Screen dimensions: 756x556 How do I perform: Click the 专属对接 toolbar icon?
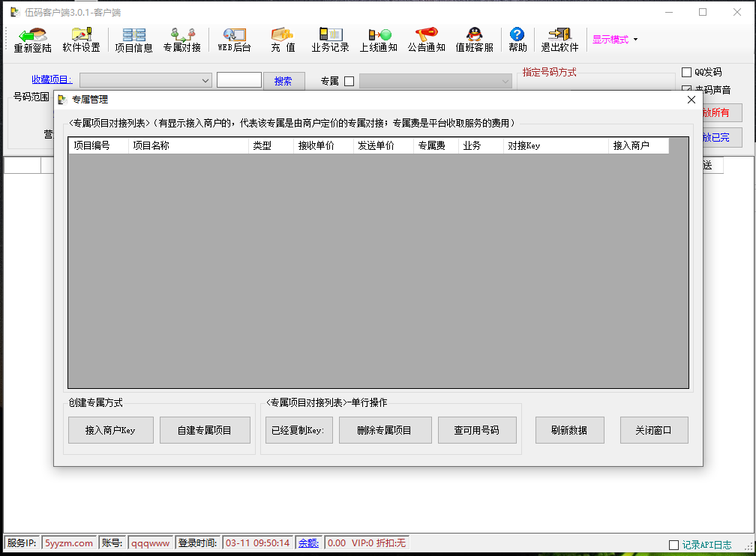coord(182,40)
